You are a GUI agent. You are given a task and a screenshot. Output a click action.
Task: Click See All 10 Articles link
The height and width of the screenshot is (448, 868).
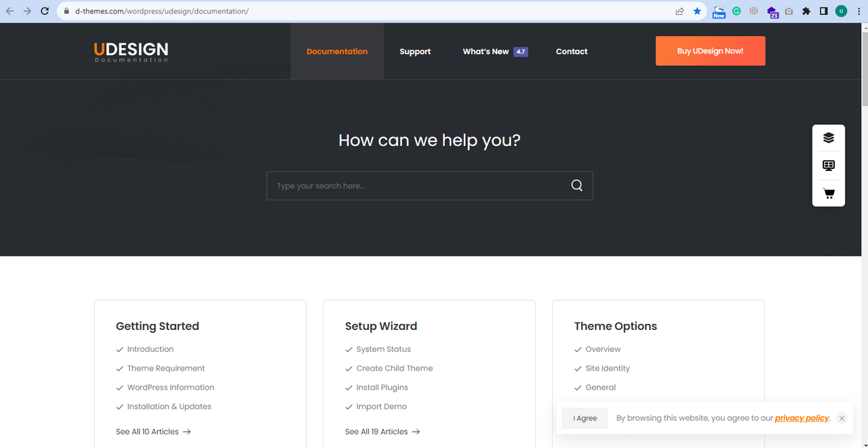(x=153, y=432)
